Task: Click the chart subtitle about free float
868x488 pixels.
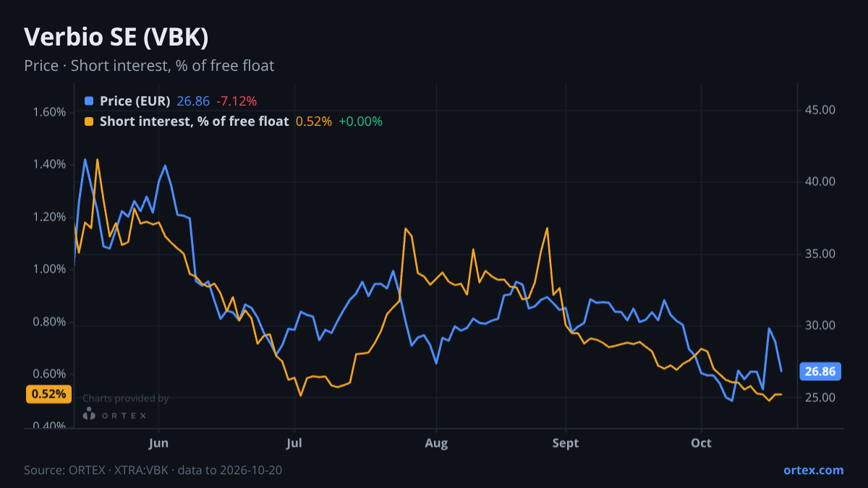Action: [149, 66]
